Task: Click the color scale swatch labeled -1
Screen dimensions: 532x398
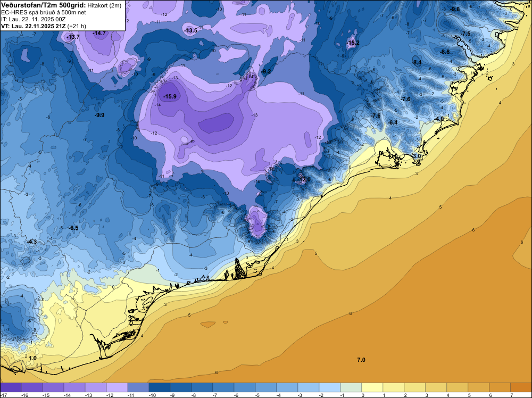Action: pos(351,387)
